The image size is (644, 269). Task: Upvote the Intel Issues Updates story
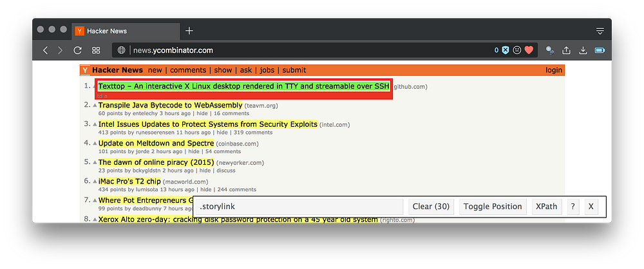click(x=95, y=124)
